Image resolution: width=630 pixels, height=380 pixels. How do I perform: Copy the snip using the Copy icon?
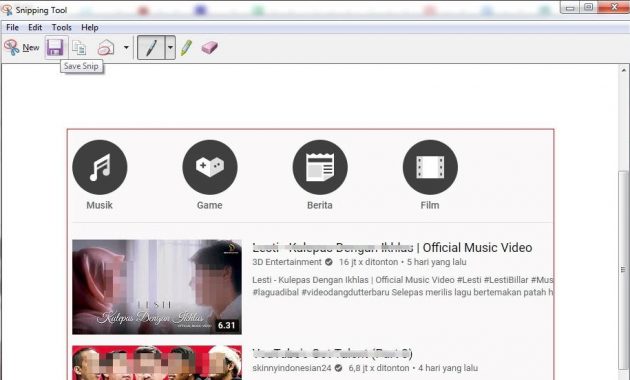[79, 48]
